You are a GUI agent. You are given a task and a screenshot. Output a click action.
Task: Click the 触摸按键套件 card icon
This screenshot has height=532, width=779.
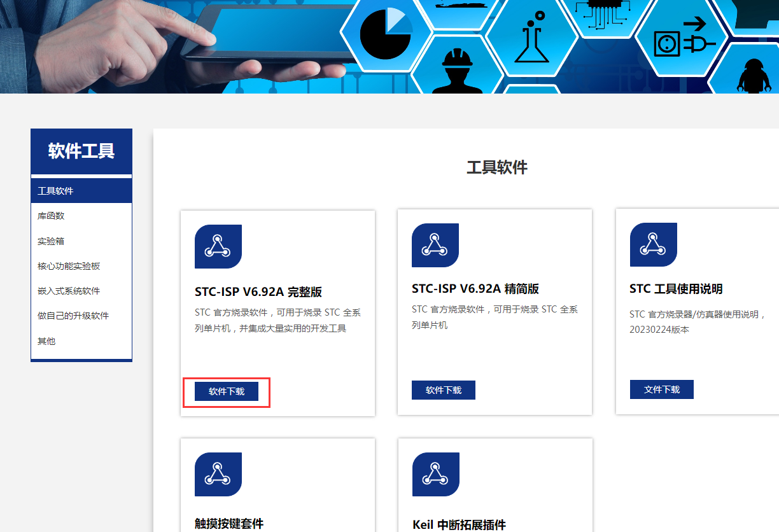(218, 474)
